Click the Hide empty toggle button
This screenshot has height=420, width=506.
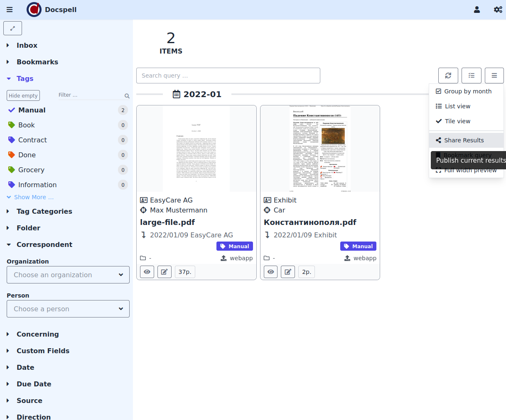pos(23,95)
